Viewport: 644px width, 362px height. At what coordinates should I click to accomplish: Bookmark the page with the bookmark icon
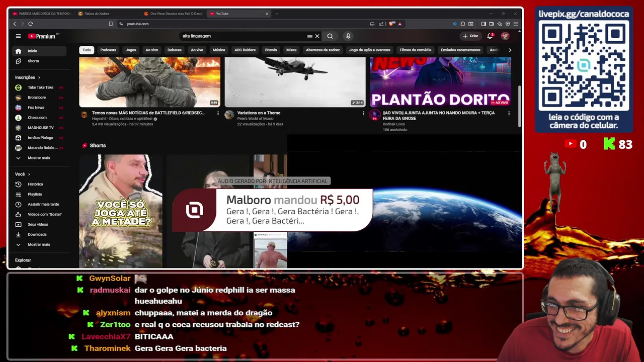[111, 24]
